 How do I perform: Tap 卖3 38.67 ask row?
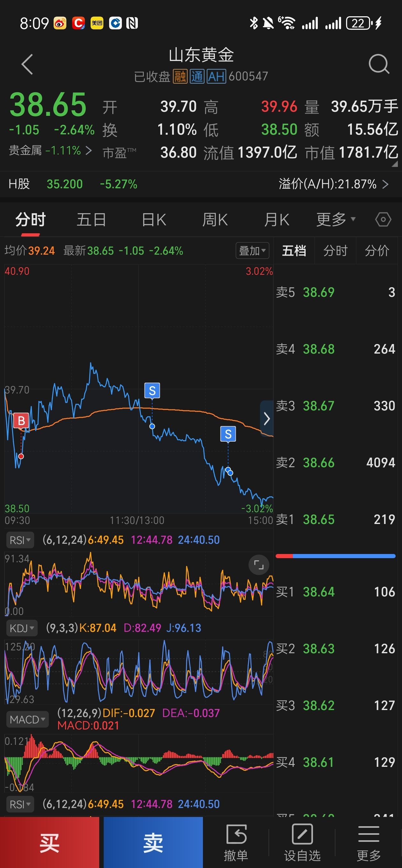[336, 406]
